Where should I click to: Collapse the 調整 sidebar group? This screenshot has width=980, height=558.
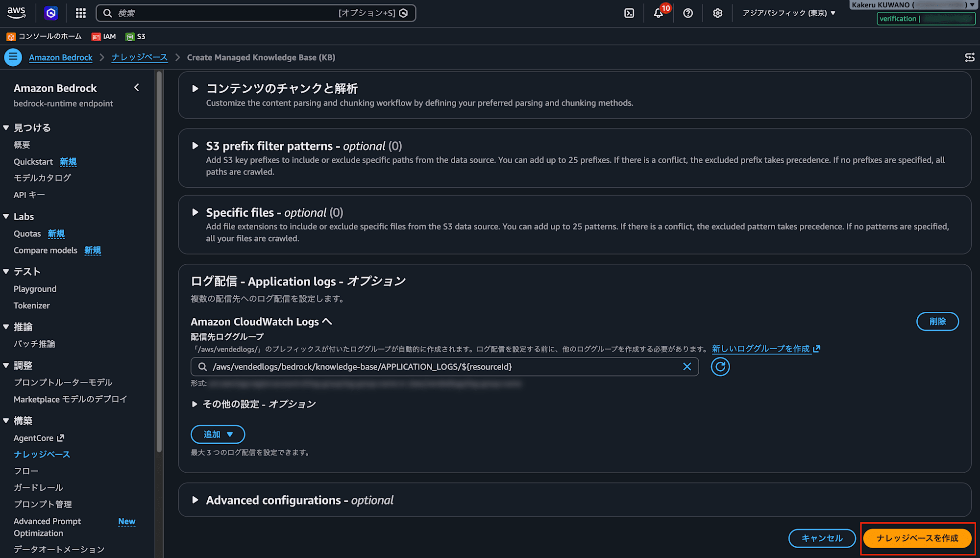[x=6, y=366]
